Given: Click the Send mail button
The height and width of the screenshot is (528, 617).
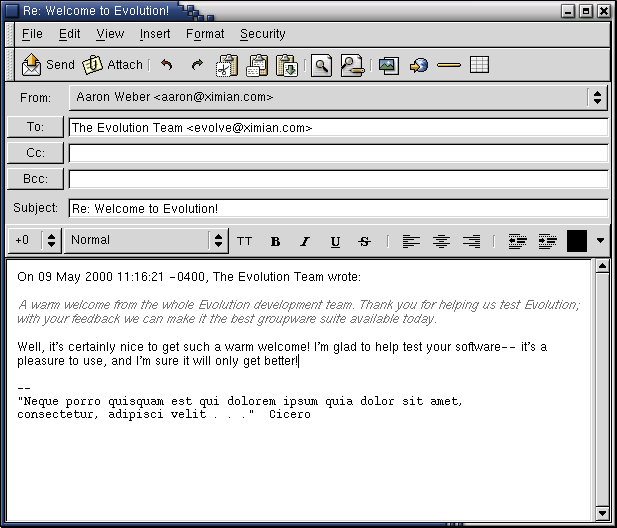Looking at the screenshot, I should click(48, 65).
